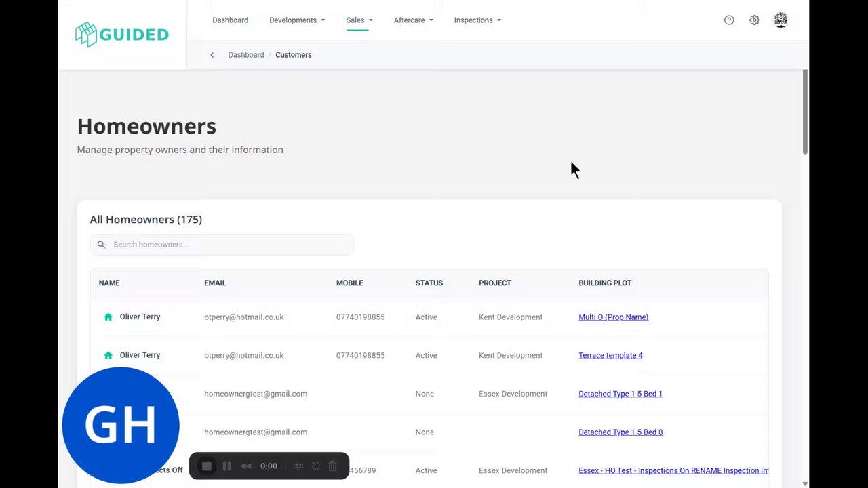This screenshot has height=488, width=868.
Task: Open the user profile avatar
Action: coord(781,20)
